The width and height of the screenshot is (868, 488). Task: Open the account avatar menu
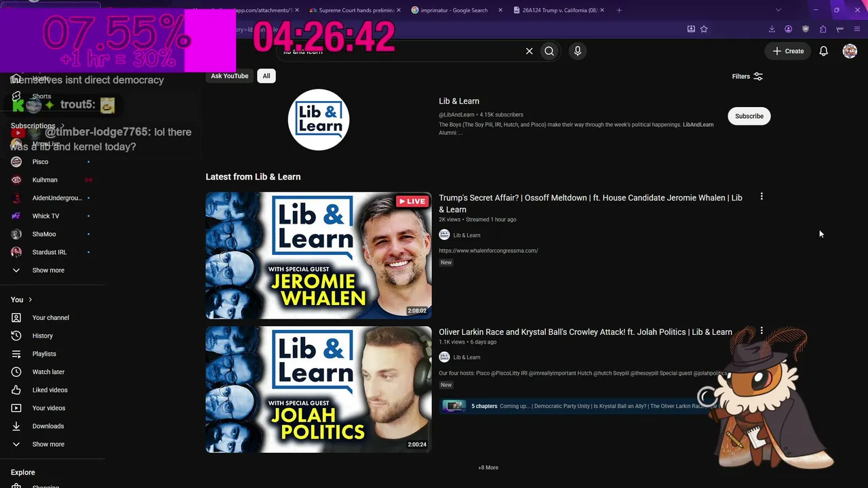[850, 51]
